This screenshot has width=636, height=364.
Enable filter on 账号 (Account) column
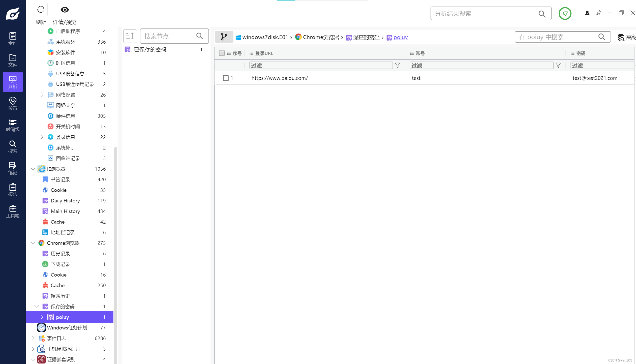[558, 66]
